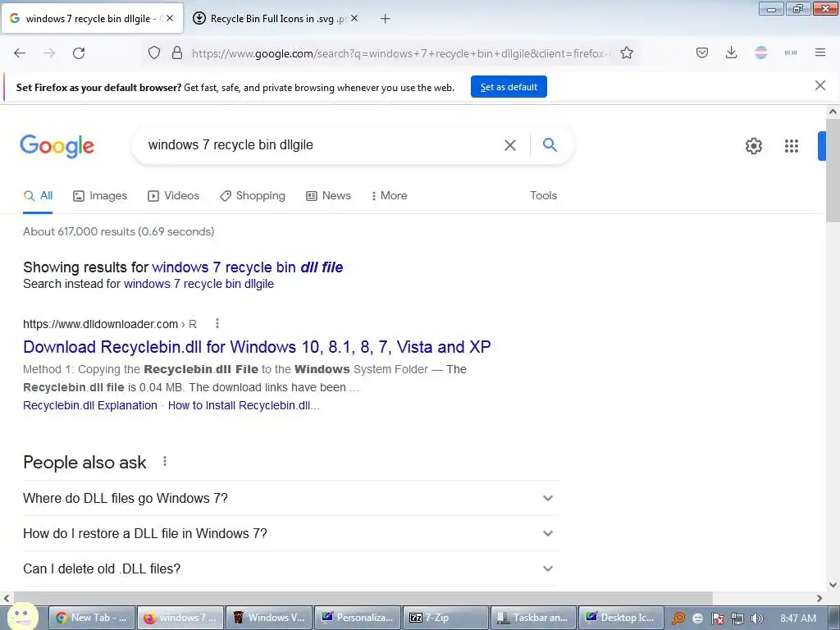The width and height of the screenshot is (840, 630).
Task: Go back with the browser back arrow
Action: pyautogui.click(x=20, y=53)
